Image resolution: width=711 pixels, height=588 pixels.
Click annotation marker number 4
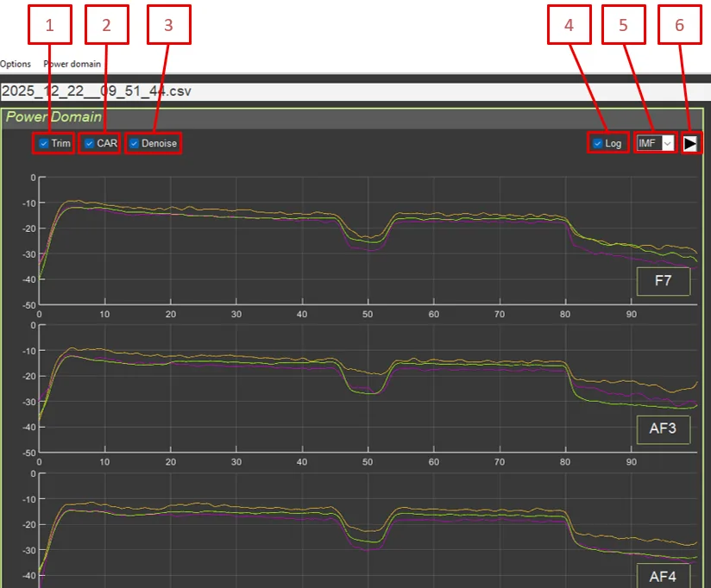pyautogui.click(x=569, y=25)
